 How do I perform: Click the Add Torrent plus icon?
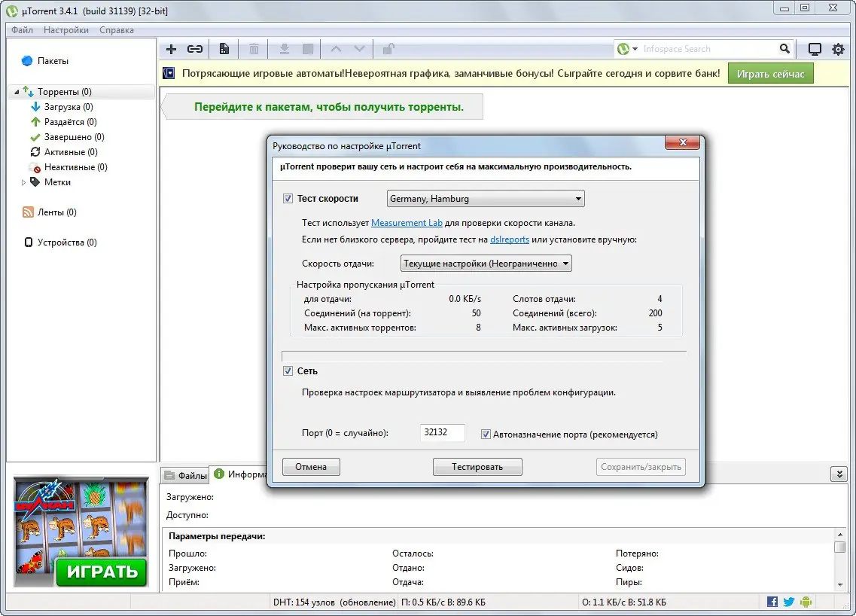(x=172, y=49)
